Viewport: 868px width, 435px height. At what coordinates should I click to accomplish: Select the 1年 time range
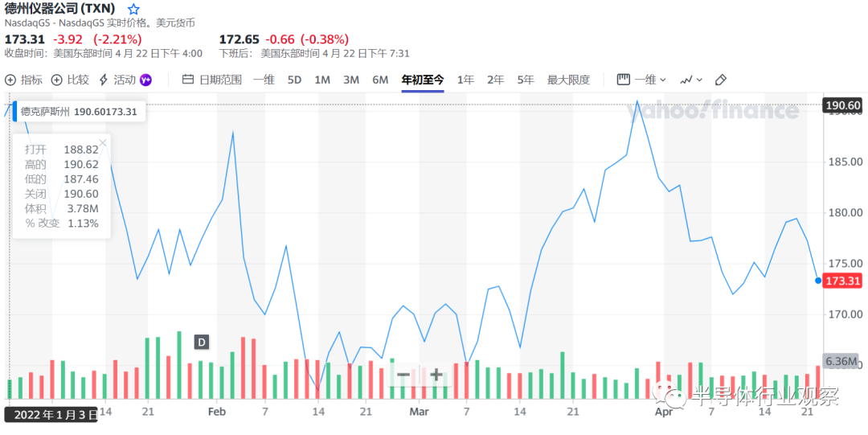pos(465,80)
